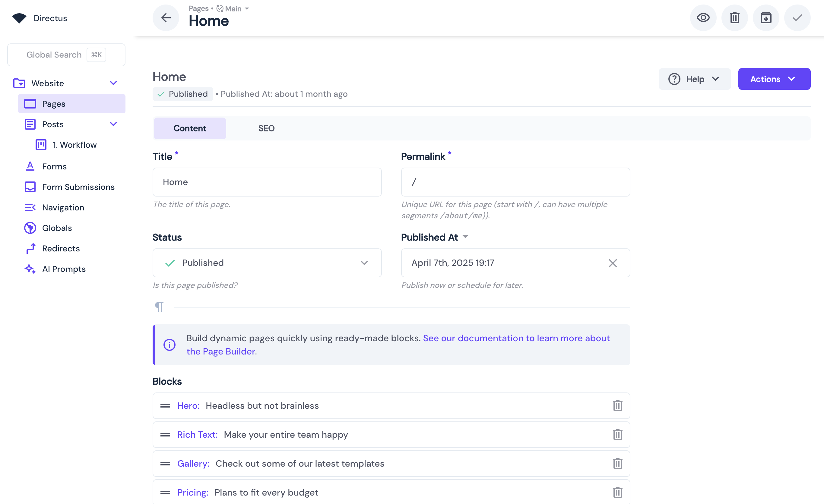
Task: Delete the page using the trash icon
Action: point(734,18)
